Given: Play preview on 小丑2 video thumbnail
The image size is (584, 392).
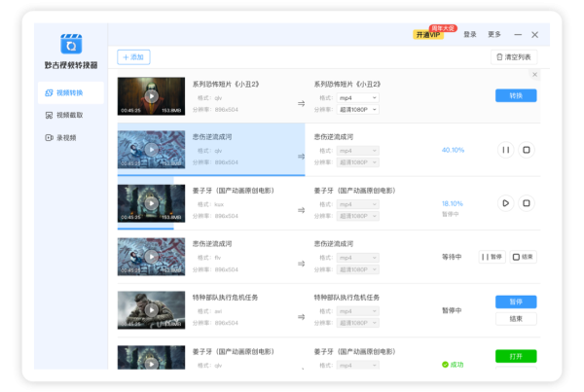Looking at the screenshot, I should click(151, 96).
